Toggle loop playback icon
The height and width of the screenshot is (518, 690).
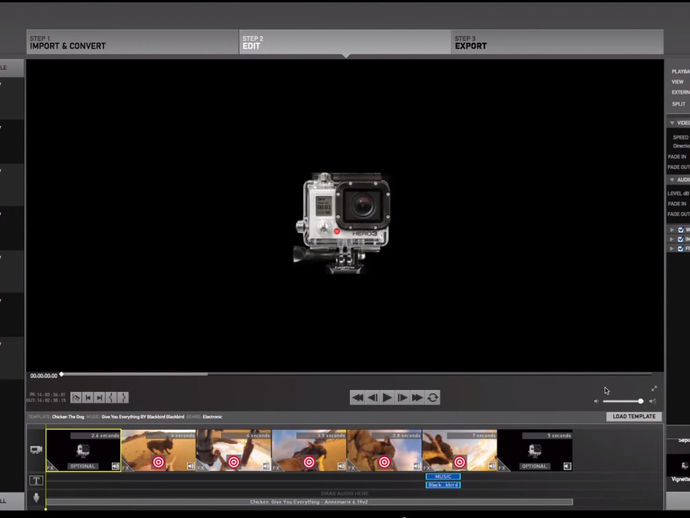point(433,398)
